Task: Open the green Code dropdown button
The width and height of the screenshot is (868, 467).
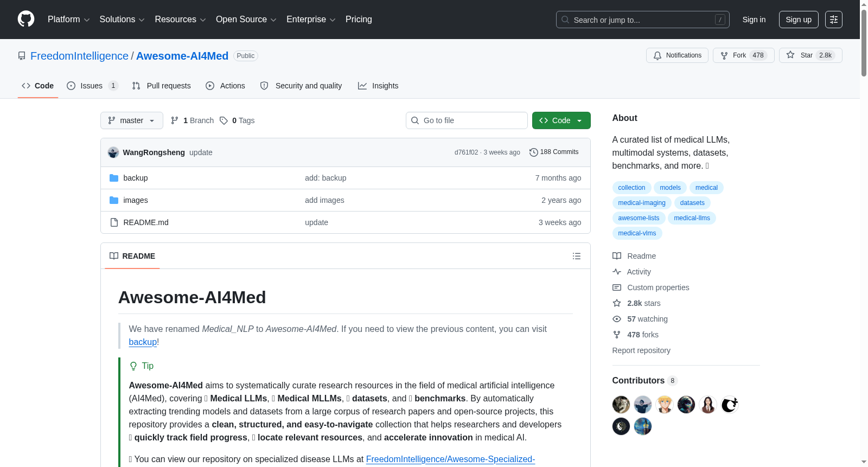Action: 561,120
